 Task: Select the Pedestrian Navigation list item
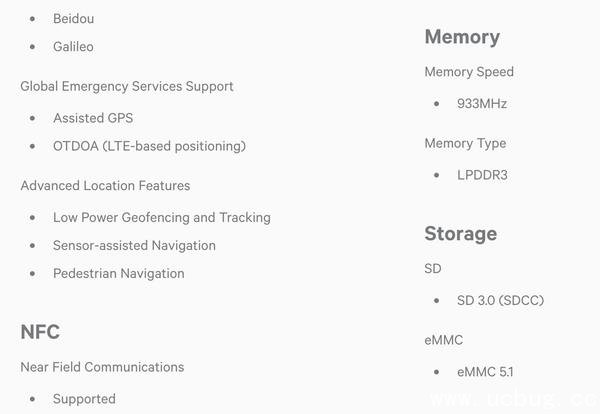118,273
